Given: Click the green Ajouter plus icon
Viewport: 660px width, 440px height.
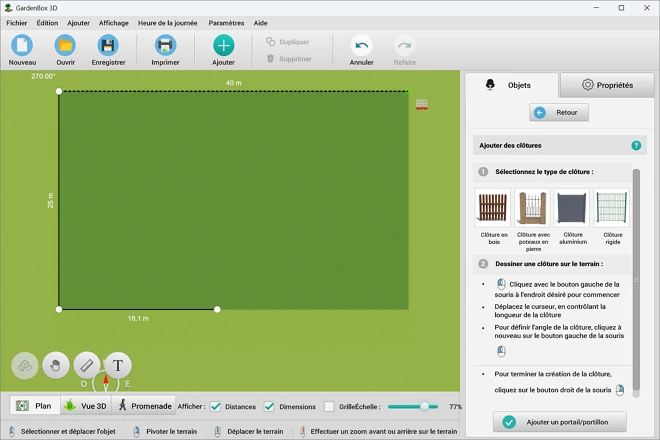Looking at the screenshot, I should click(223, 45).
